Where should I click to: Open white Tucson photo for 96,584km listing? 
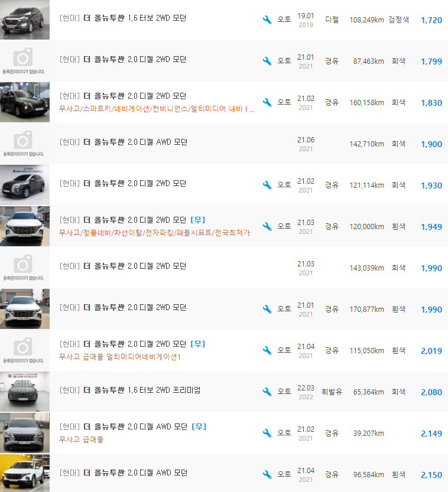click(25, 473)
